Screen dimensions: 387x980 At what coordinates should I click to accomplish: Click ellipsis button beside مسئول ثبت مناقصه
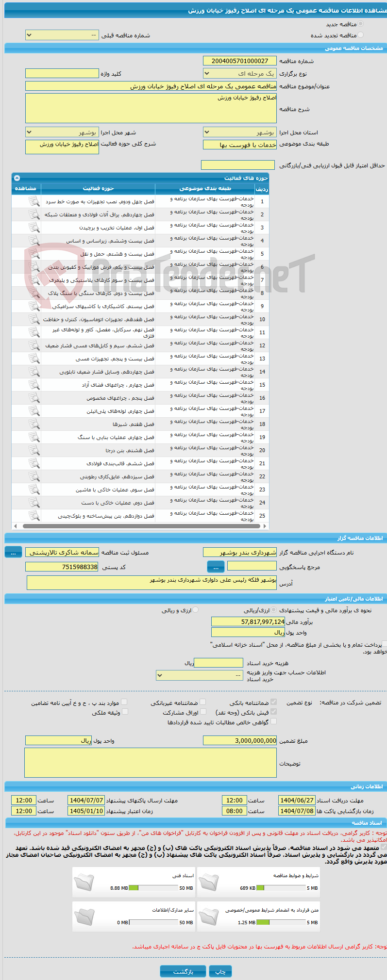point(14,552)
